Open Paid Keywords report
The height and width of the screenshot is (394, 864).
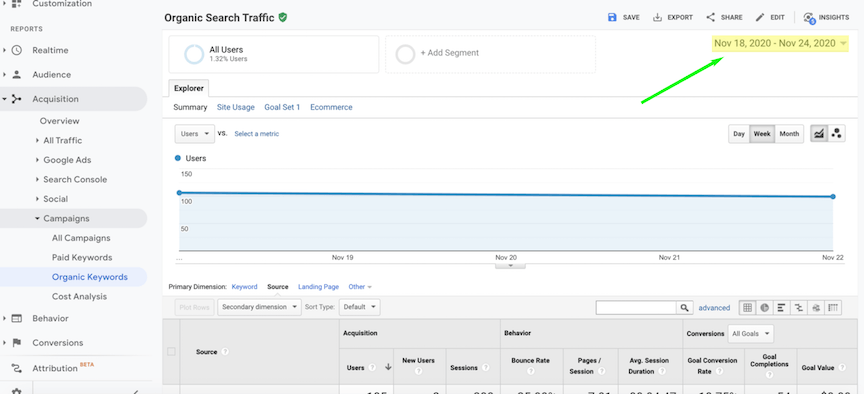[x=82, y=258]
